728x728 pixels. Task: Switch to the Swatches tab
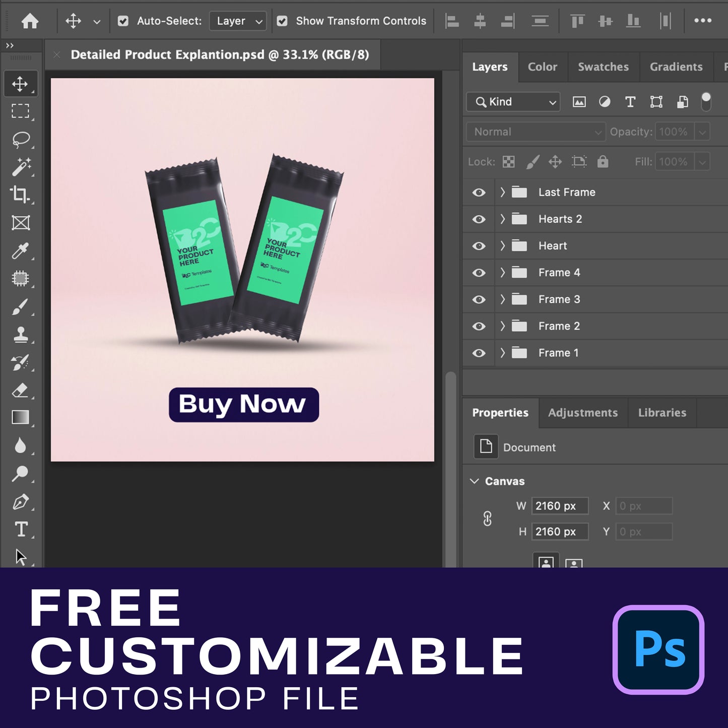[x=603, y=67]
